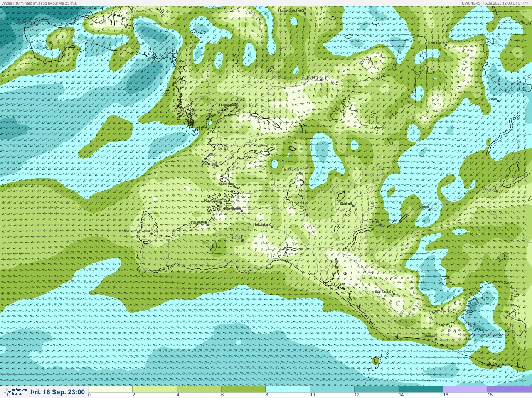Select the Akrafjall station label
Image resolution: width=532 pixels, height=398 pixels.
tap(210, 164)
